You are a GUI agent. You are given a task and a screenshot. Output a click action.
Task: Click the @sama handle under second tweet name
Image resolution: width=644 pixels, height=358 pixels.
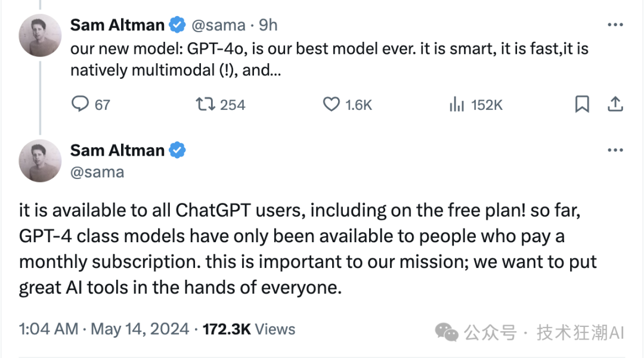tap(97, 172)
